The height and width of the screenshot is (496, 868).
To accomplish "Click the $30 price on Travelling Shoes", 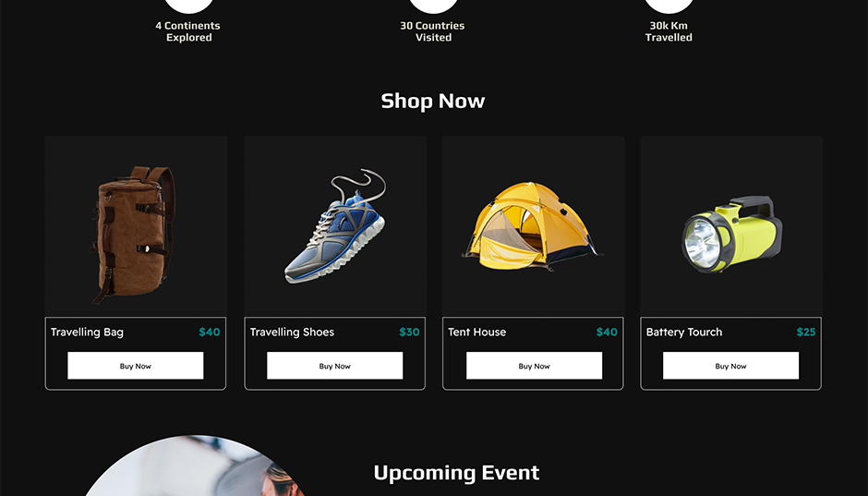I will [409, 333].
